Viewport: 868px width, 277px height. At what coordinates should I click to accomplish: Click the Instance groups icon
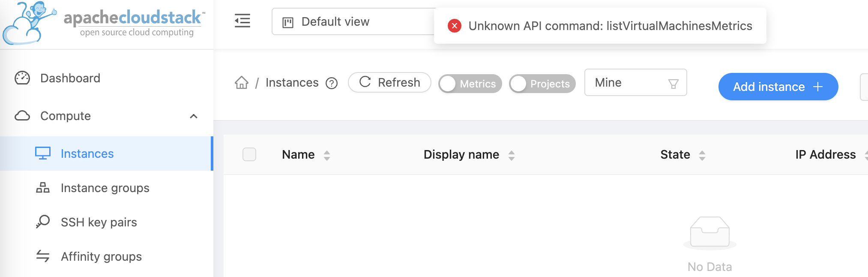coord(42,188)
